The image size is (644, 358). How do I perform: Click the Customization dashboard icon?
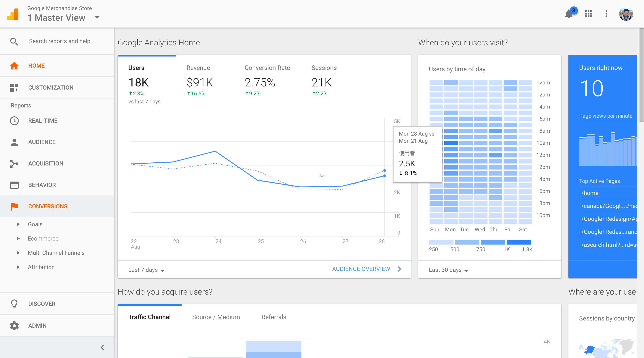tap(14, 88)
